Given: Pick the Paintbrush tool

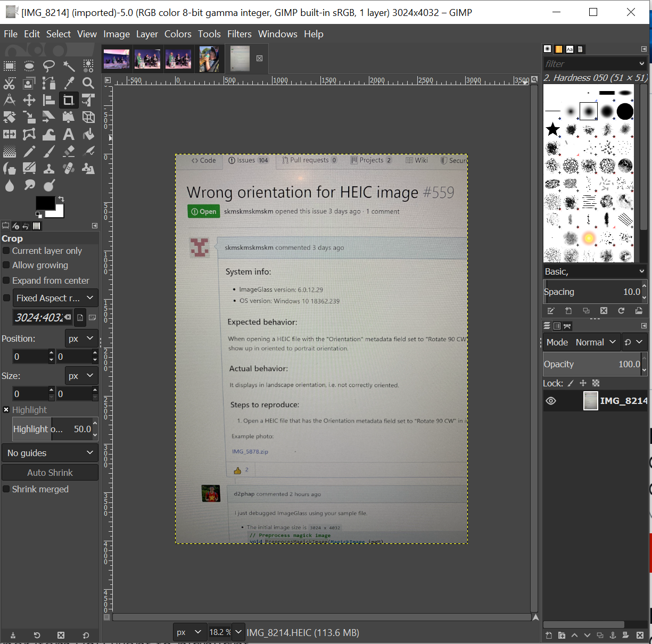Looking at the screenshot, I should 49,151.
